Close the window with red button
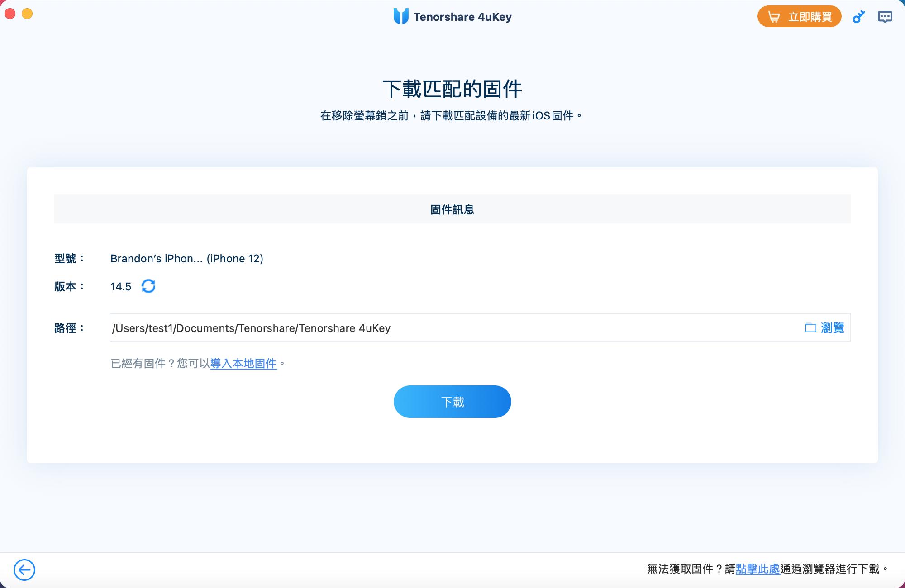This screenshot has height=588, width=905. click(x=10, y=14)
